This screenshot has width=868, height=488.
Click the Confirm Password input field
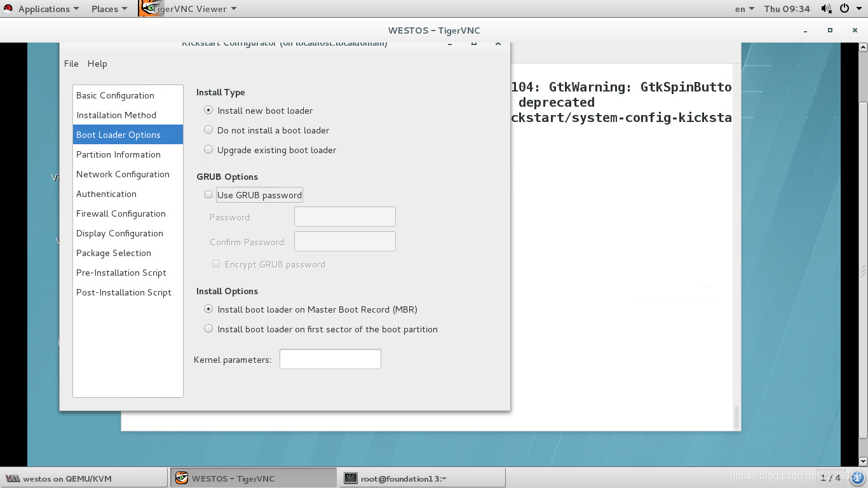pos(345,241)
